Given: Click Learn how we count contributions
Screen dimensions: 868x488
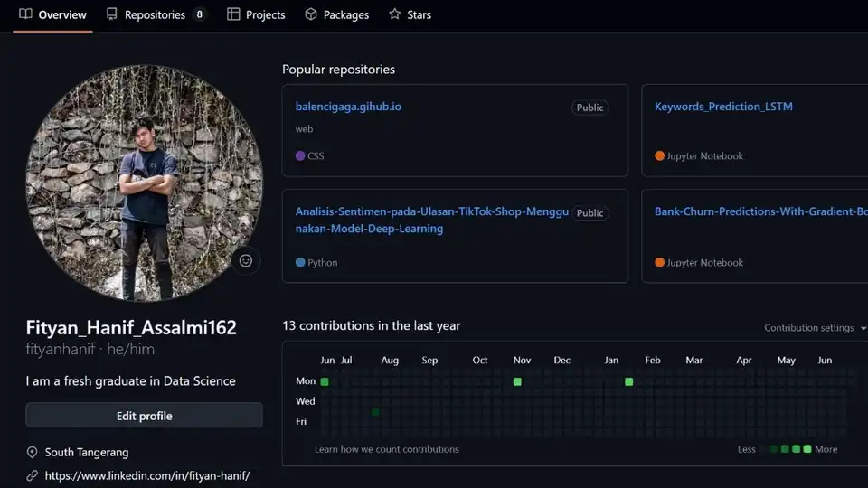Looking at the screenshot, I should tap(386, 449).
